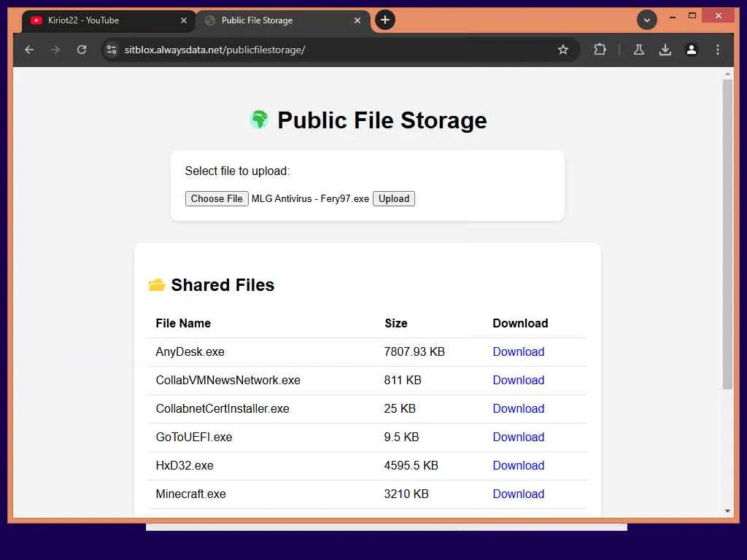Bookmark this page with the star icon
747x560 pixels.
tap(562, 50)
